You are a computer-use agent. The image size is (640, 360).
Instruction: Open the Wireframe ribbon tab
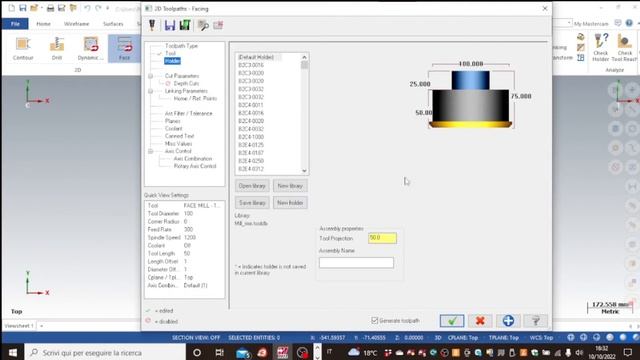(x=76, y=24)
